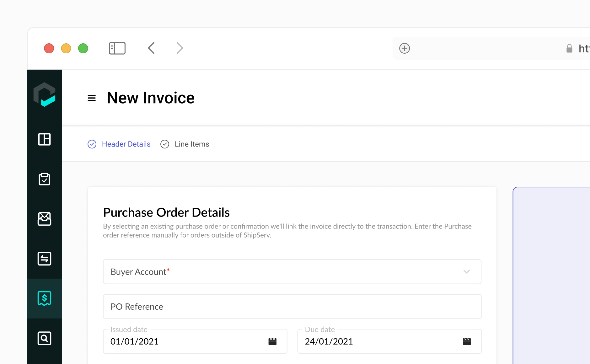Open the Issued date calendar picker
Screen dimensions: 590x364
click(x=272, y=341)
